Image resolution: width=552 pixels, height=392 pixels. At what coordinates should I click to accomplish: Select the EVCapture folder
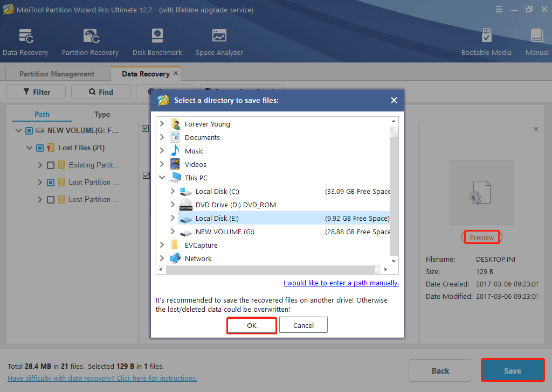[201, 245]
